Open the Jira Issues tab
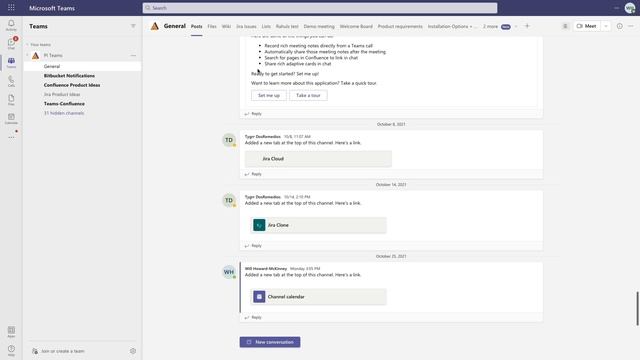 (247, 26)
